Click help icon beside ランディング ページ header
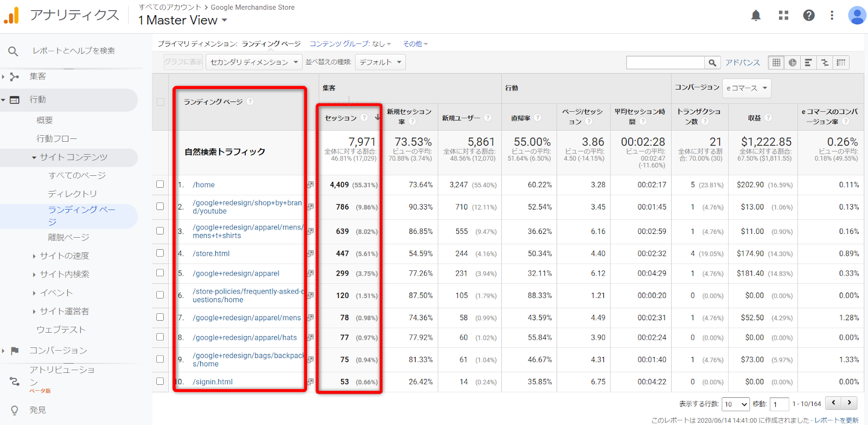 click(x=250, y=102)
